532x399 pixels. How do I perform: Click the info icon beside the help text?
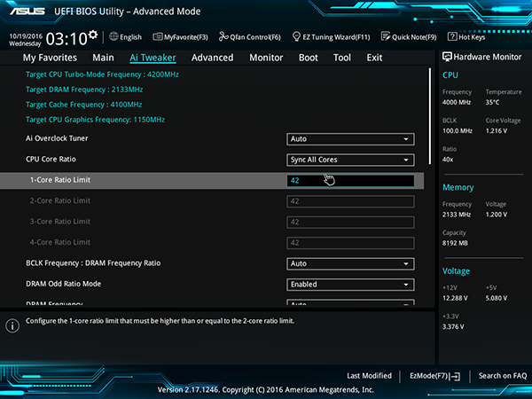pyautogui.click(x=12, y=325)
